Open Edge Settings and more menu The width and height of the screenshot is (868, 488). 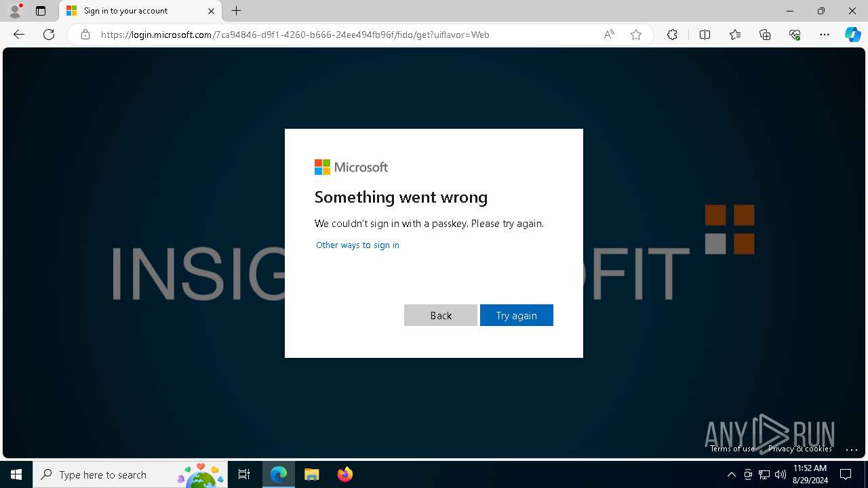tap(825, 35)
